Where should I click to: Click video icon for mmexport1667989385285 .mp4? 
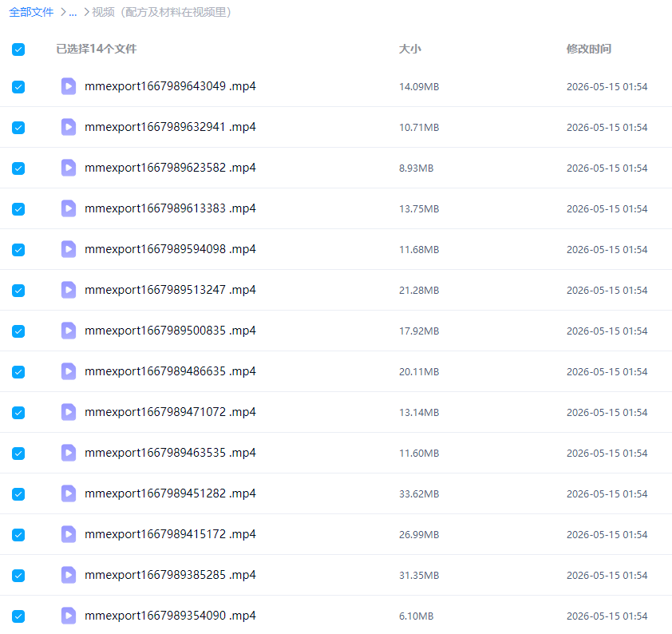(x=69, y=575)
